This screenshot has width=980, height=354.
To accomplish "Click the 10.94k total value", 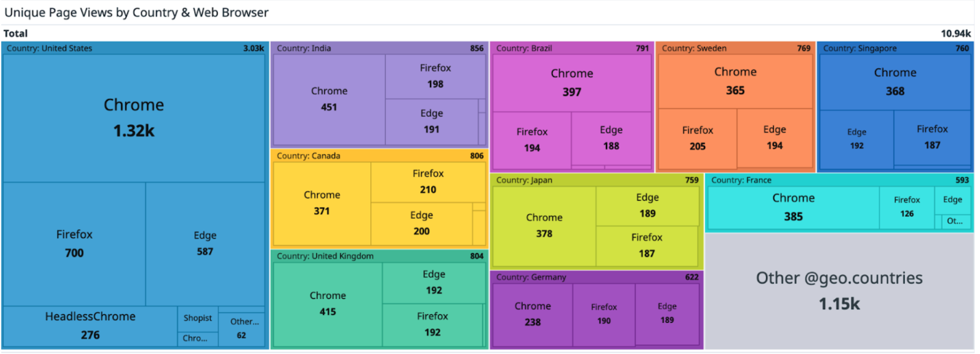I will coord(956,33).
